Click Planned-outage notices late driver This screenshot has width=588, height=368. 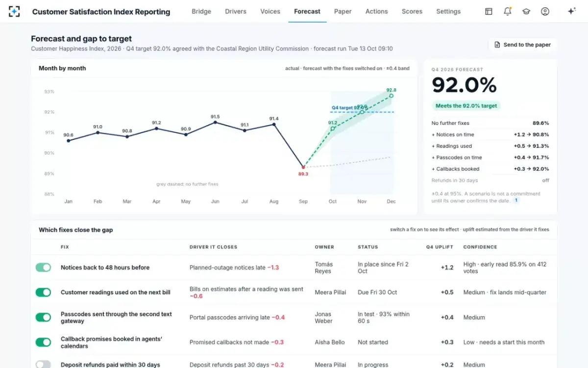[234, 267]
